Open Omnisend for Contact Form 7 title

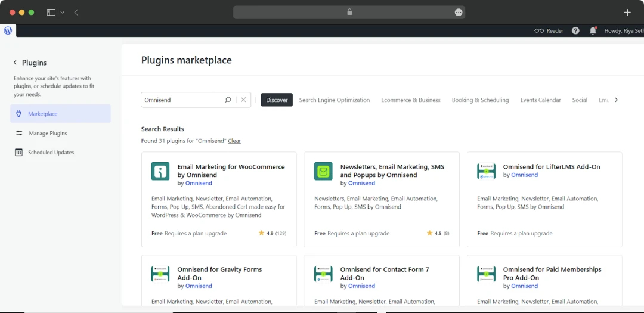[x=385, y=274]
